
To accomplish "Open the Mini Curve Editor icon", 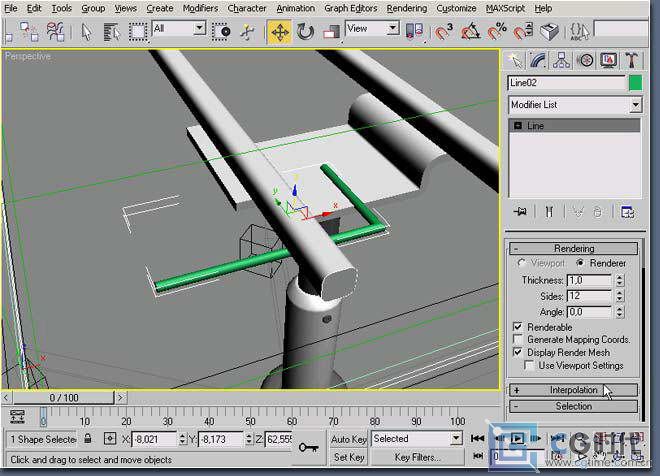I will (17, 416).
